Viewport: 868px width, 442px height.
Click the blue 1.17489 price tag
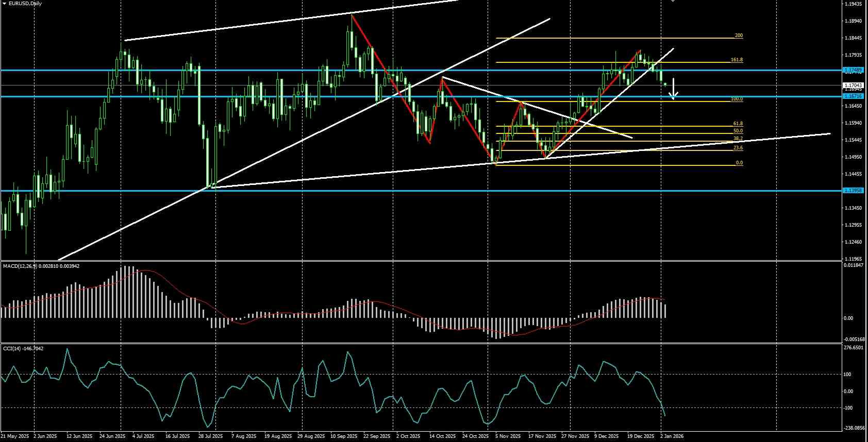point(853,70)
